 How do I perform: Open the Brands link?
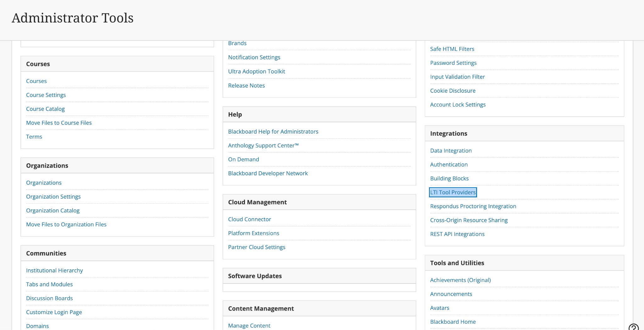tap(237, 43)
